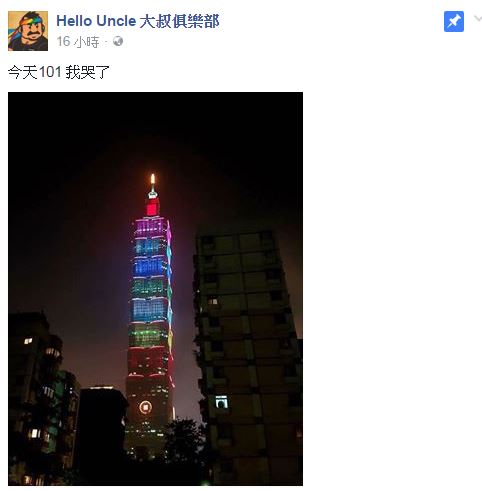This screenshot has height=491, width=482.
Task: Click the lit windows of left building
Action: (x=34, y=433)
